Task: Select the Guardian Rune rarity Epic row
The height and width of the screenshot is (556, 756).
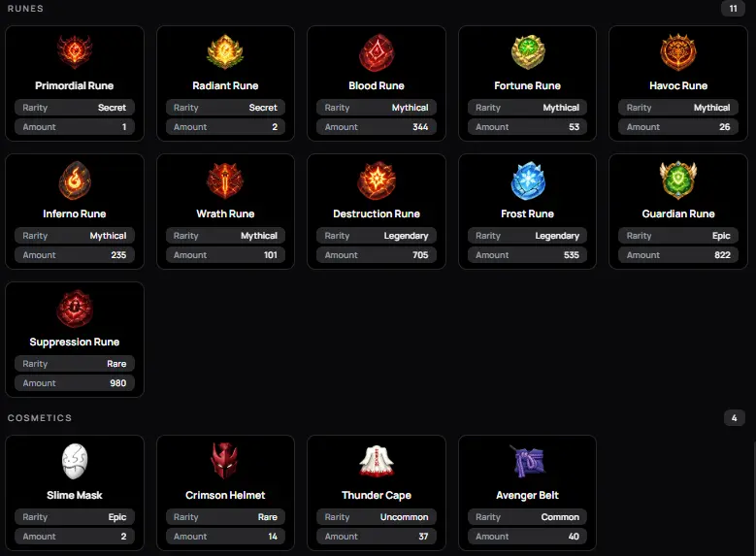Action: [x=678, y=236]
